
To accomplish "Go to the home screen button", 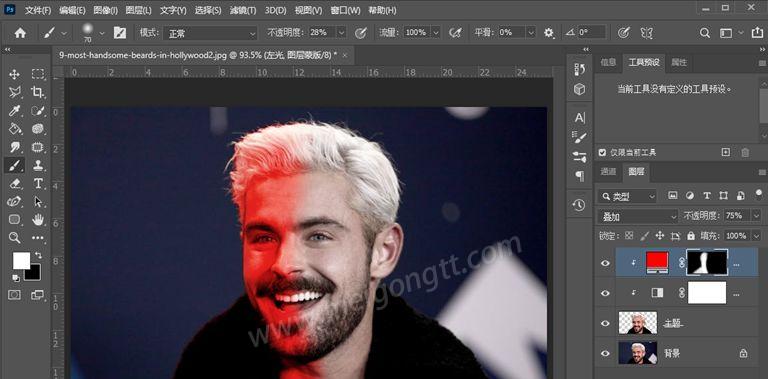I will [x=20, y=33].
